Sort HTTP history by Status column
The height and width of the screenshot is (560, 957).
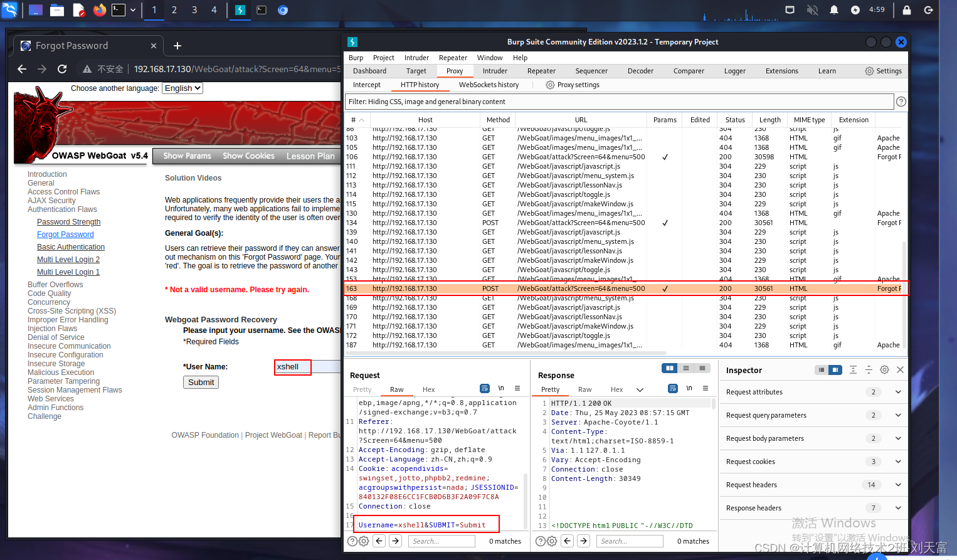tap(735, 120)
